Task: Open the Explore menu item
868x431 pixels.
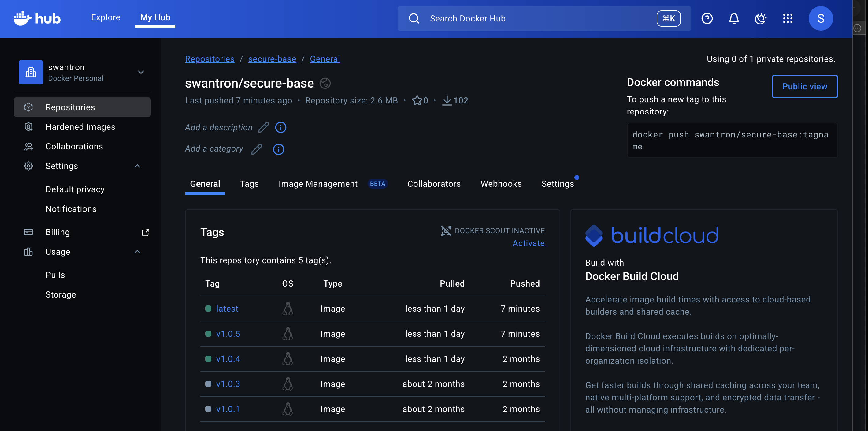Action: point(106,17)
